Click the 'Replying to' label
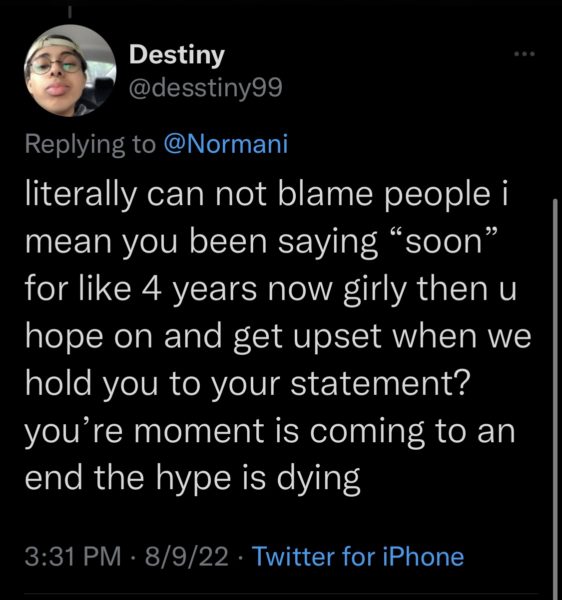Image resolution: width=562 pixels, height=600 pixels. (x=90, y=145)
